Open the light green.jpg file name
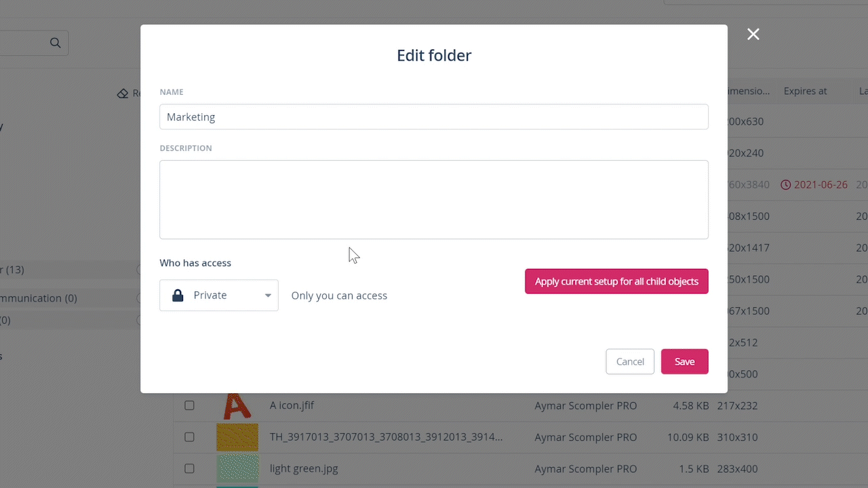 [304, 468]
